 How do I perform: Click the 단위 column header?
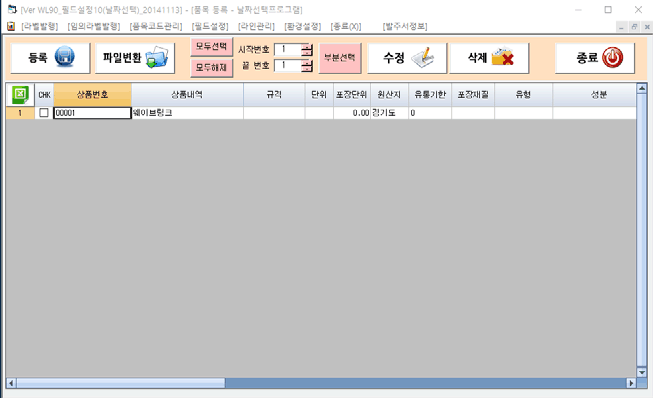click(x=319, y=95)
